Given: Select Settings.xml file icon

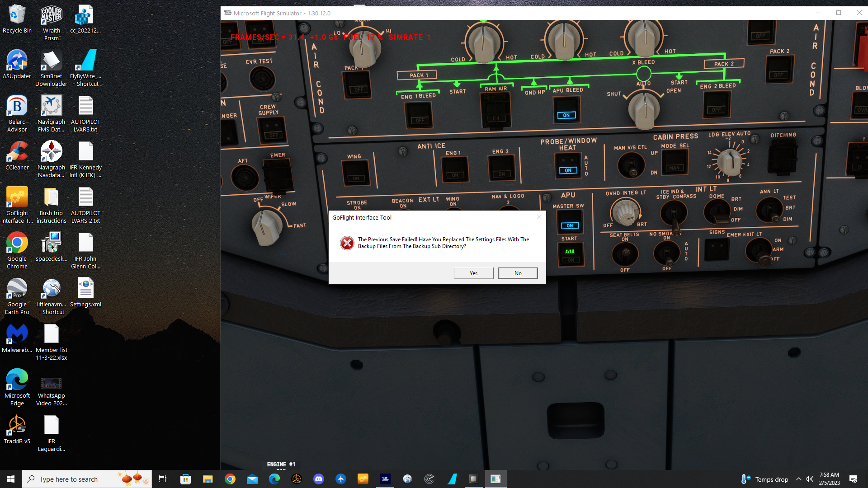Looking at the screenshot, I should pyautogui.click(x=86, y=293).
